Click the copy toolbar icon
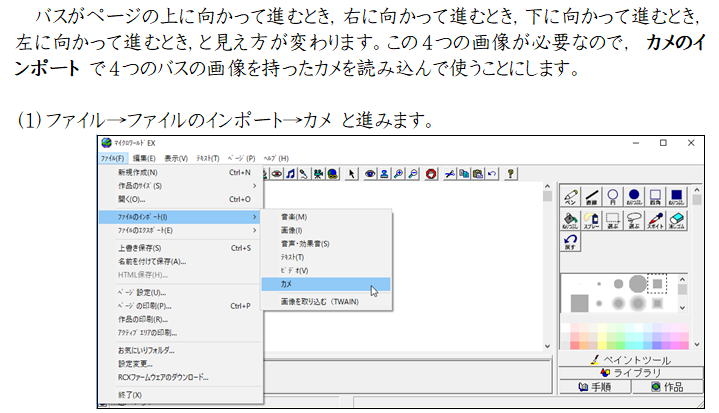Viewport: 719px width, 413px height. tap(464, 174)
